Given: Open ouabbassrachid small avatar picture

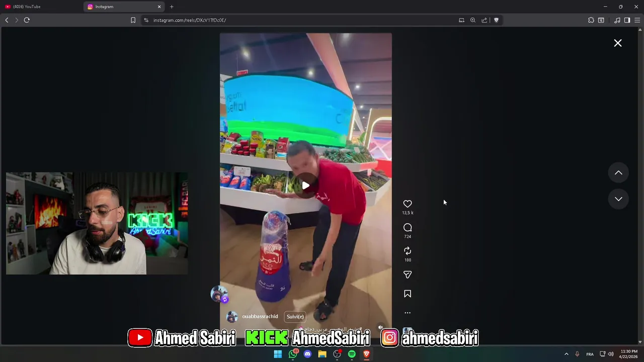Looking at the screenshot, I should (232, 317).
